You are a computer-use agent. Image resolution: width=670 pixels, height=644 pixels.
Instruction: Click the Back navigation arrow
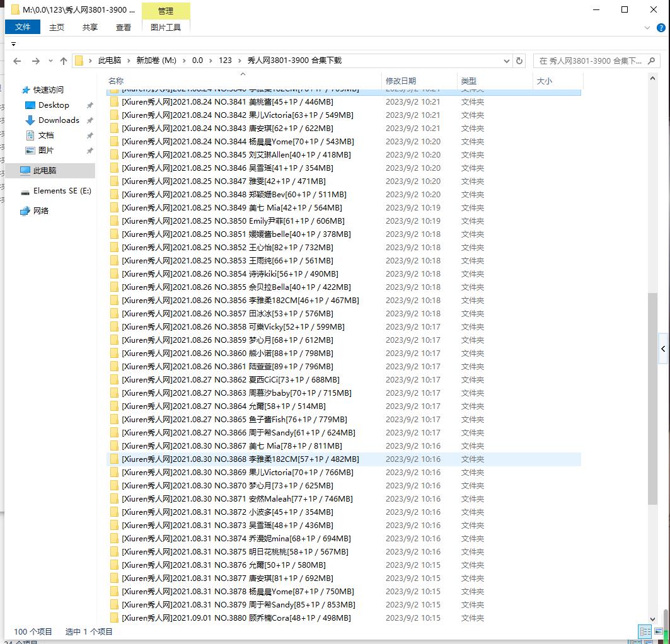17,61
